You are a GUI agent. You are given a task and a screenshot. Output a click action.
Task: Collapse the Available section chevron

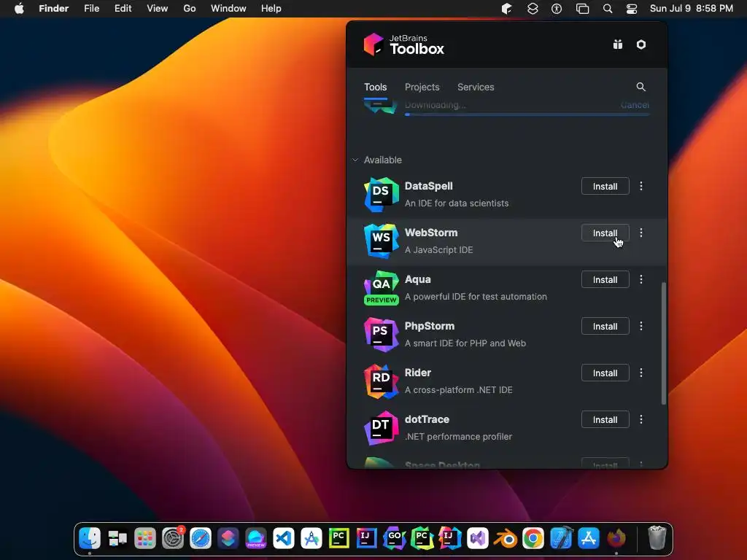355,160
